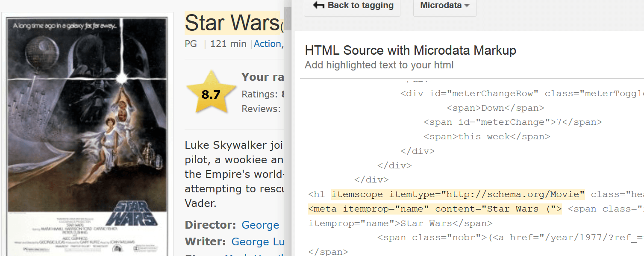The image size is (644, 256).
Task: Click the Luke Skywalker plot summary text
Action: point(234,174)
